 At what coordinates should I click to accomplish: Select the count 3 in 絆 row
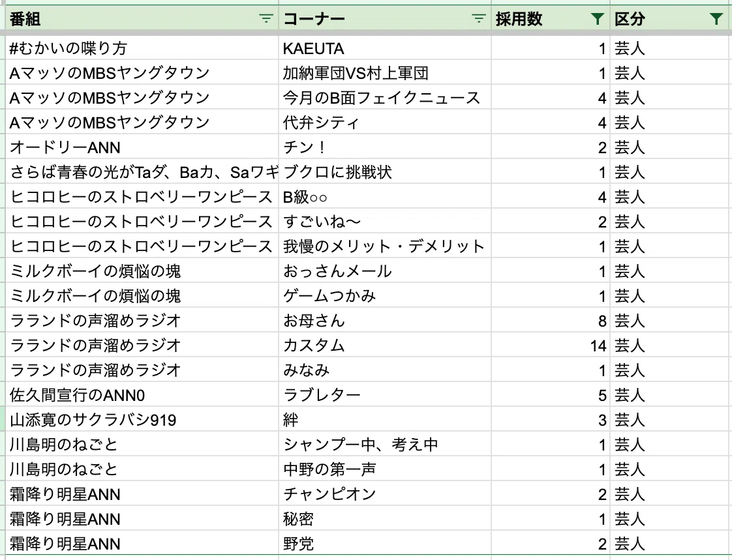point(551,420)
